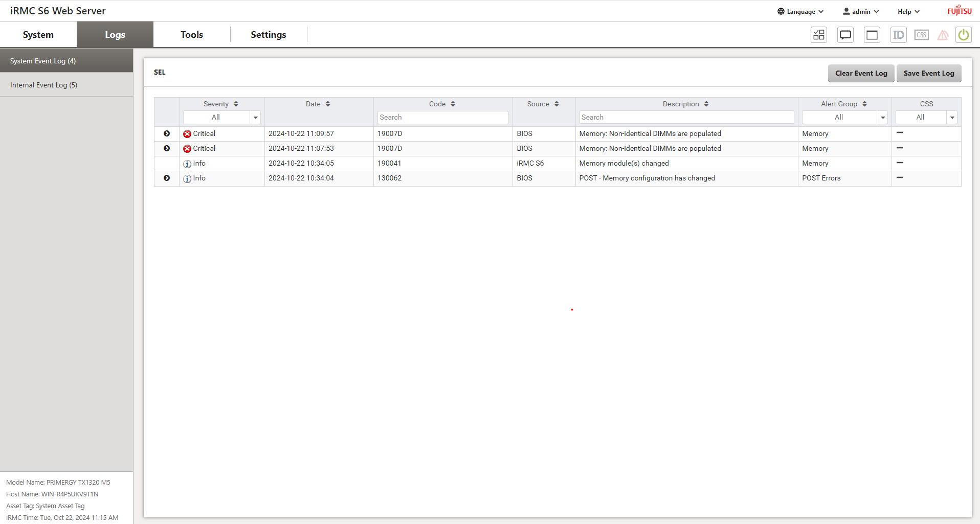The width and height of the screenshot is (980, 524).
Task: Expand the POST Memory configuration changed row
Action: 167,178
